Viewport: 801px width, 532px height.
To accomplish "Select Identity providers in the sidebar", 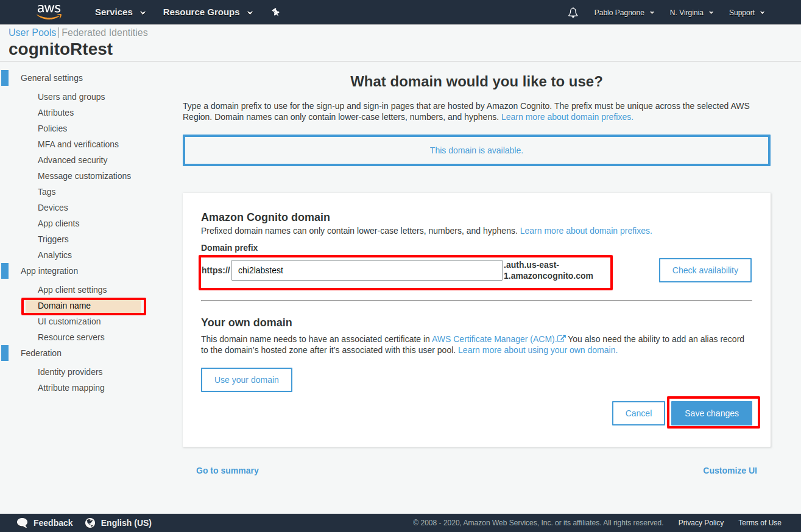I will coord(70,372).
